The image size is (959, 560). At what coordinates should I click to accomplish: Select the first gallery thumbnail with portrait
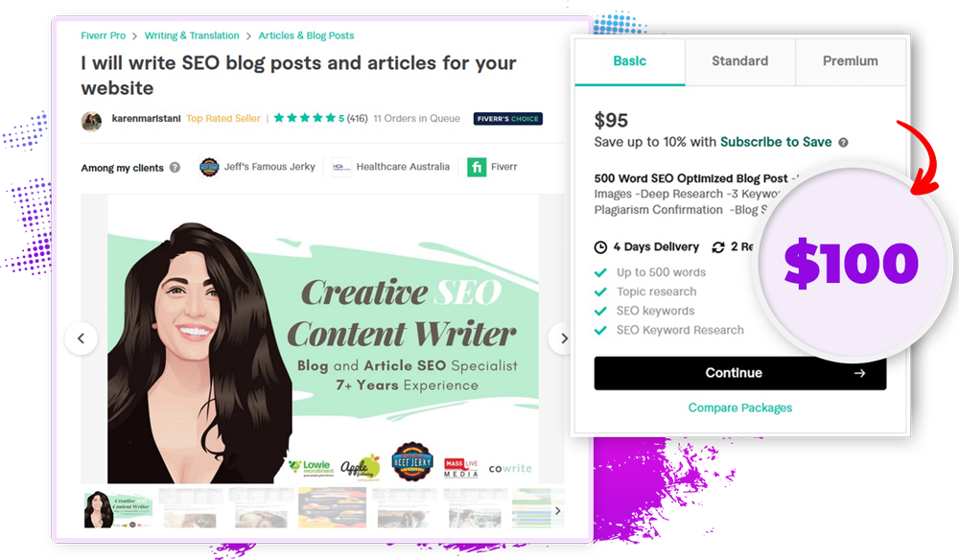coord(118,508)
